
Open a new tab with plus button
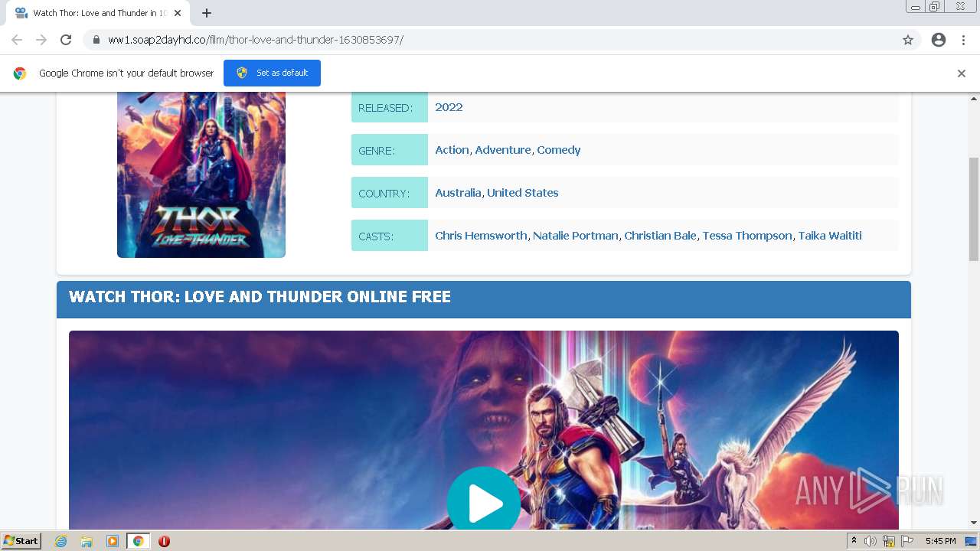[x=207, y=13]
